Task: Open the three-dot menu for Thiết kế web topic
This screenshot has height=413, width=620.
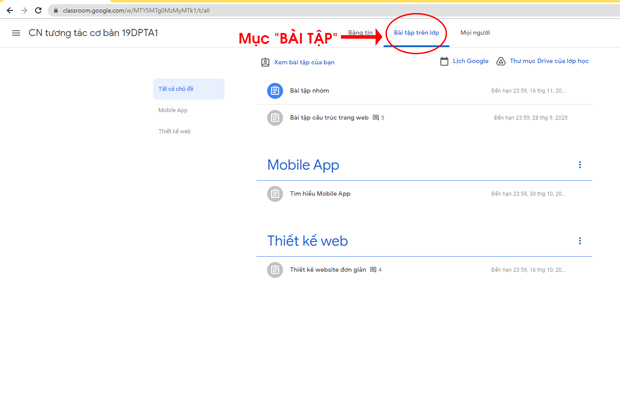Action: pyautogui.click(x=580, y=241)
